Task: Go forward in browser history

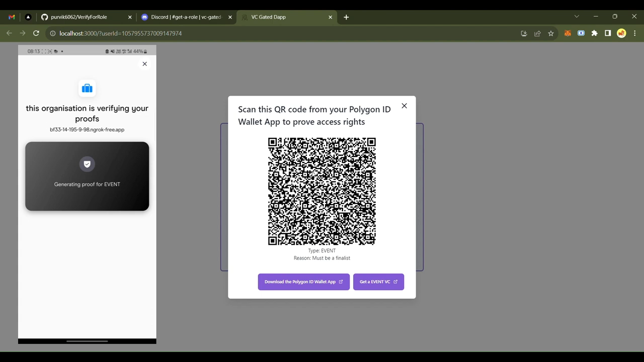Action: pyautogui.click(x=23, y=33)
